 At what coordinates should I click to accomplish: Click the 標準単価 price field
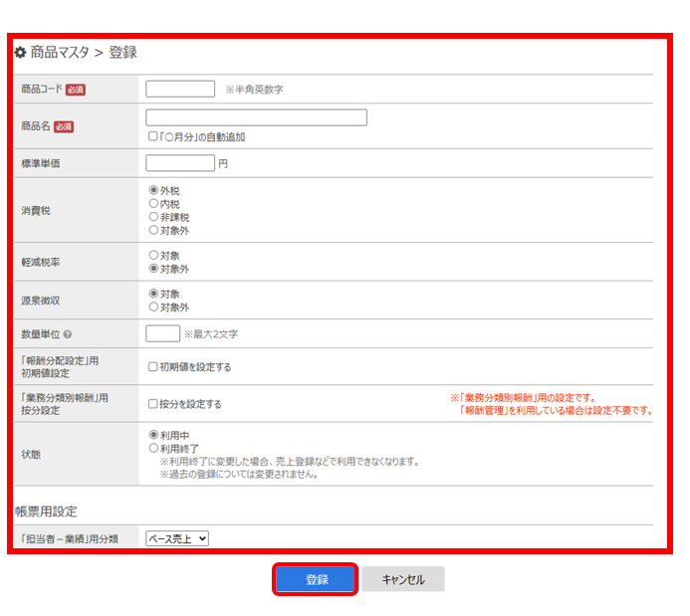[180, 163]
